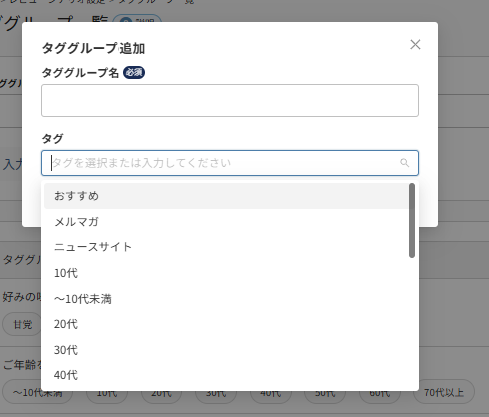Click the search magnifier icon in タグ field
The image size is (489, 417).
pyautogui.click(x=404, y=163)
